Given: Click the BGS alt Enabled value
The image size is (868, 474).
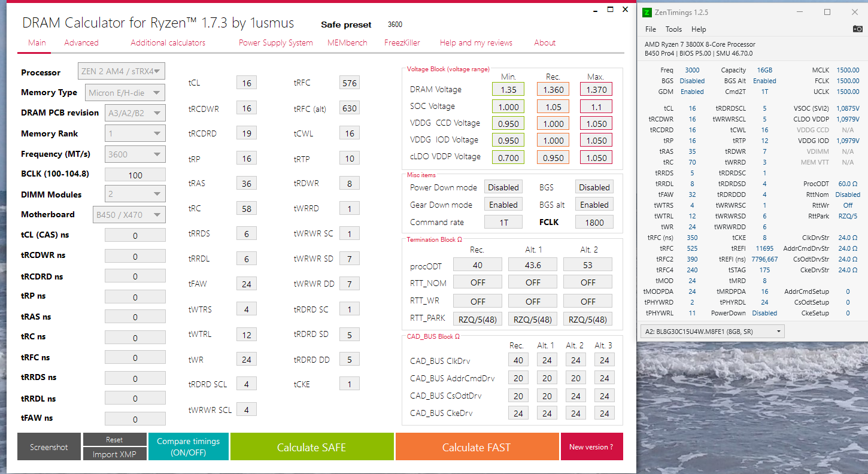Looking at the screenshot, I should tap(594, 205).
